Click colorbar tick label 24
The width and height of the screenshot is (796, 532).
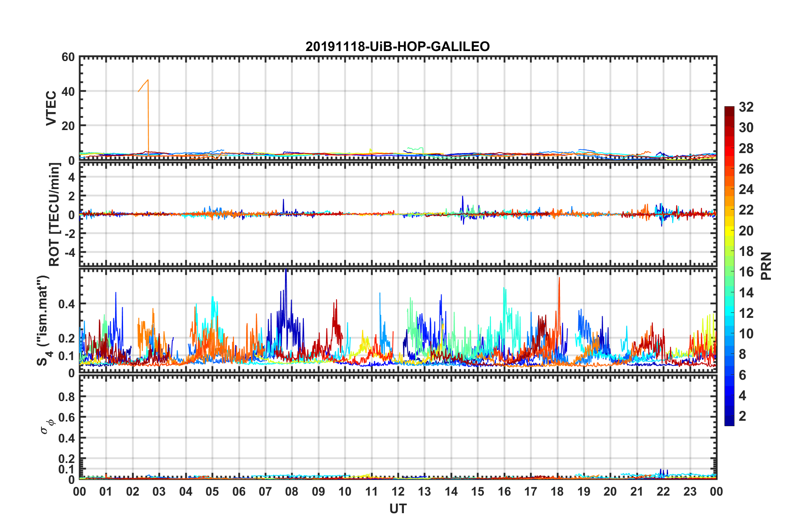(x=746, y=189)
